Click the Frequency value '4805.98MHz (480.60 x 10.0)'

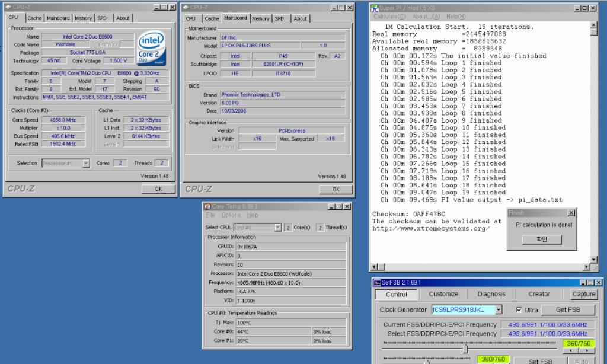[291, 283]
